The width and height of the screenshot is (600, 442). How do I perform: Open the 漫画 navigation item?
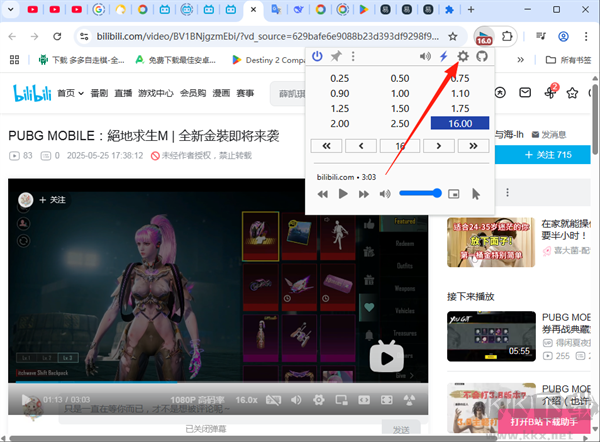(x=221, y=93)
